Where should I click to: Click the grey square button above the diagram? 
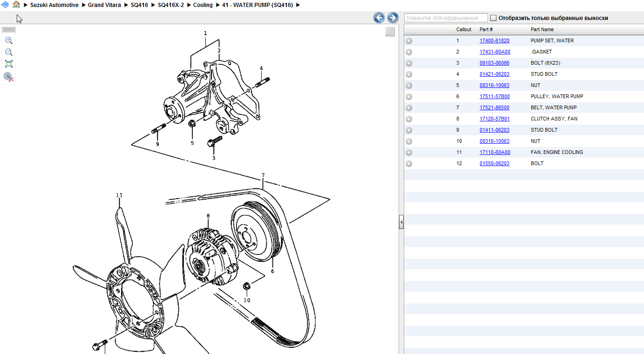pyautogui.click(x=390, y=32)
